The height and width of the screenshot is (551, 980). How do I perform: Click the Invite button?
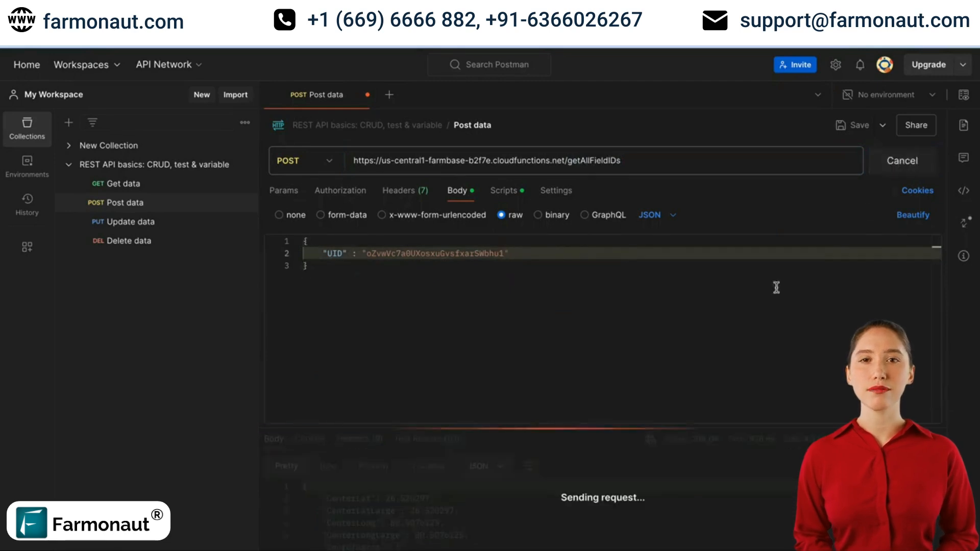(x=796, y=65)
